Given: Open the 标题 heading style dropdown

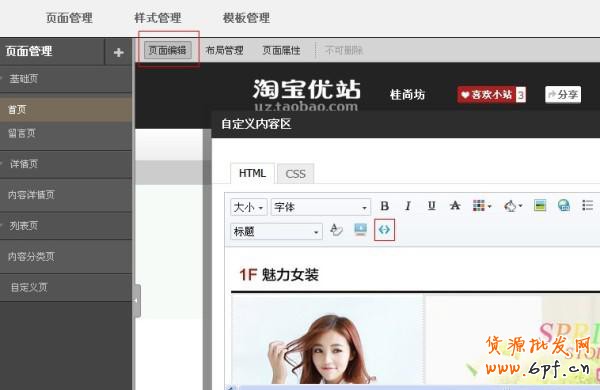Looking at the screenshot, I should (x=276, y=231).
